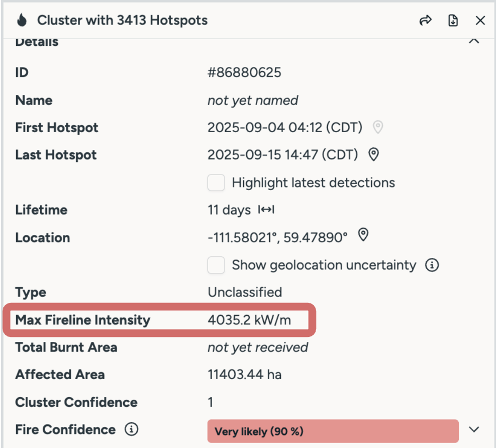The image size is (496, 448).
Task: Select the Max Fireline Intensity value 4035.2 kW/m
Action: 249,320
